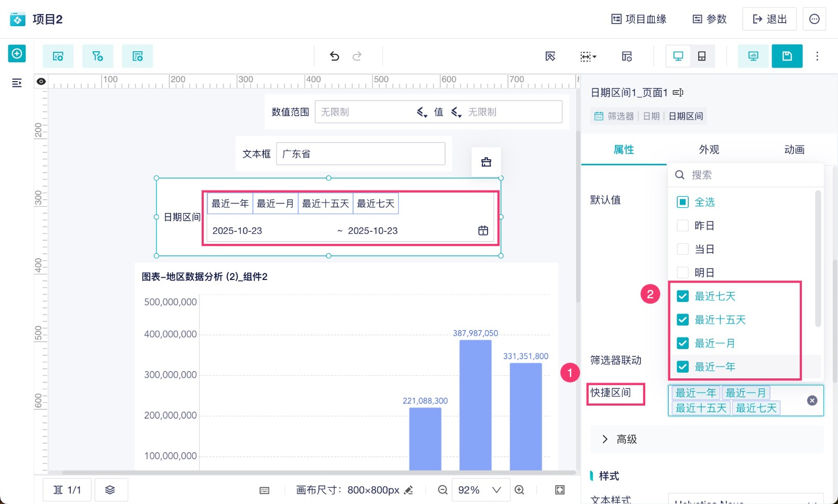838x504 pixels.
Task: Open the left comparison operator dropdown
Action: [x=422, y=112]
